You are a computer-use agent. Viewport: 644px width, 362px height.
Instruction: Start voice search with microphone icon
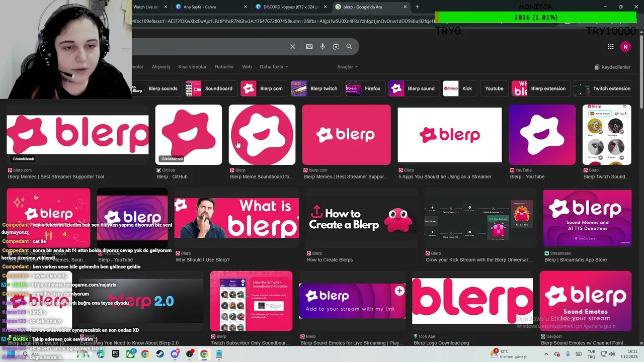tap(323, 46)
